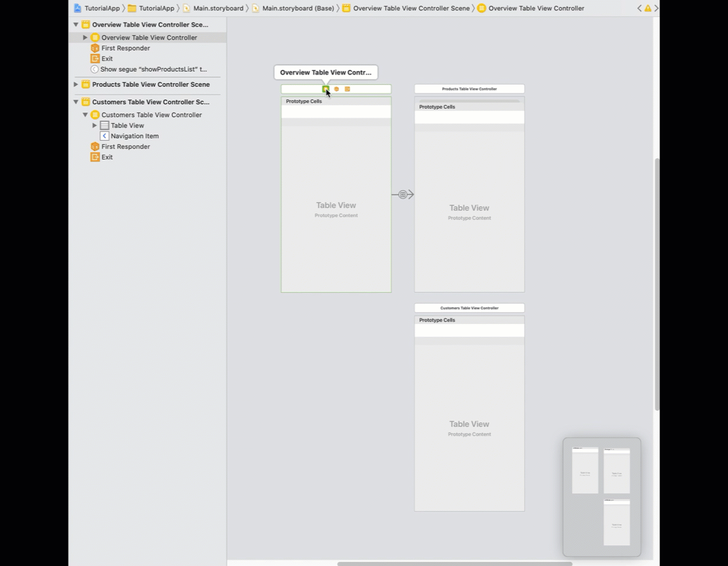Click the yellow warning triangle icon
The height and width of the screenshot is (566, 728).
tap(648, 8)
